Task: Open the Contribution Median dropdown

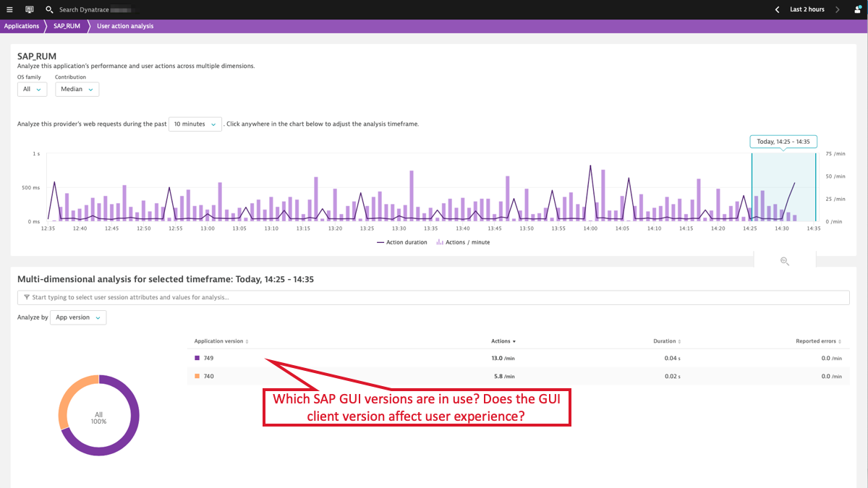Action: 77,89
